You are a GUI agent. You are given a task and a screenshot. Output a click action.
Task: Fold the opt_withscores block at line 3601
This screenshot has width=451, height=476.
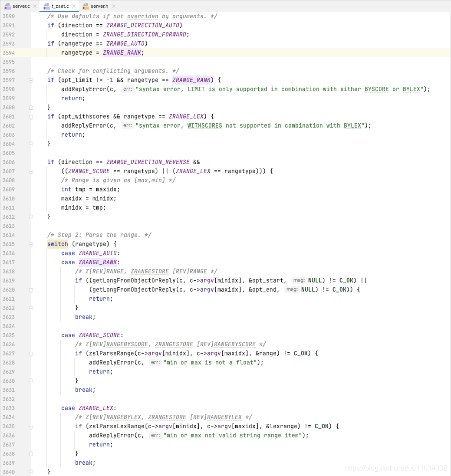(31, 117)
